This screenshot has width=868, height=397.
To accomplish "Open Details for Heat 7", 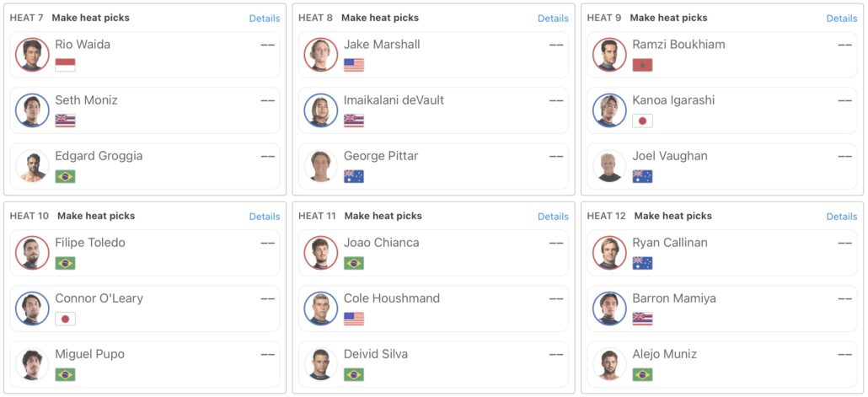I will pyautogui.click(x=265, y=19).
